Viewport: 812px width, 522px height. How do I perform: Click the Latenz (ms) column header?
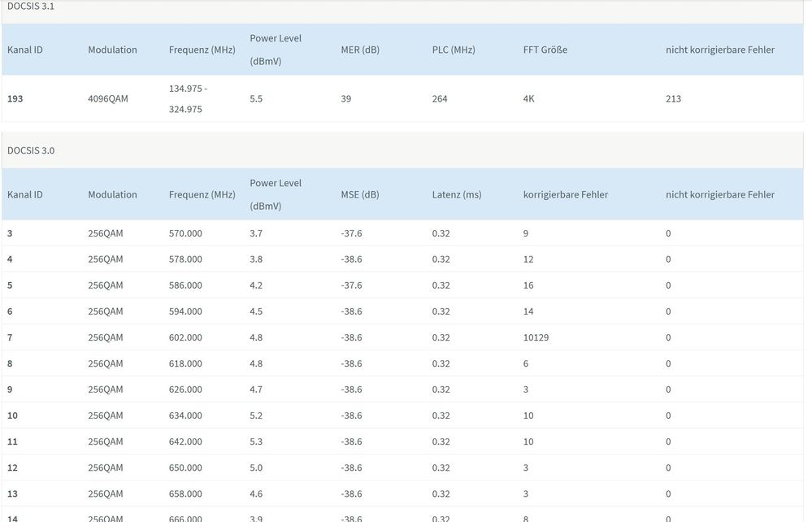pos(457,194)
